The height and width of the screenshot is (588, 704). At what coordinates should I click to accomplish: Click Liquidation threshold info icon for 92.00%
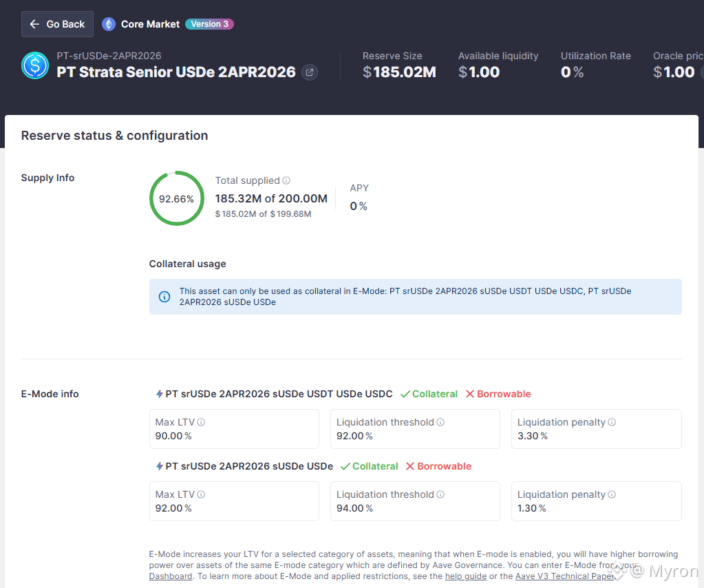pos(440,422)
